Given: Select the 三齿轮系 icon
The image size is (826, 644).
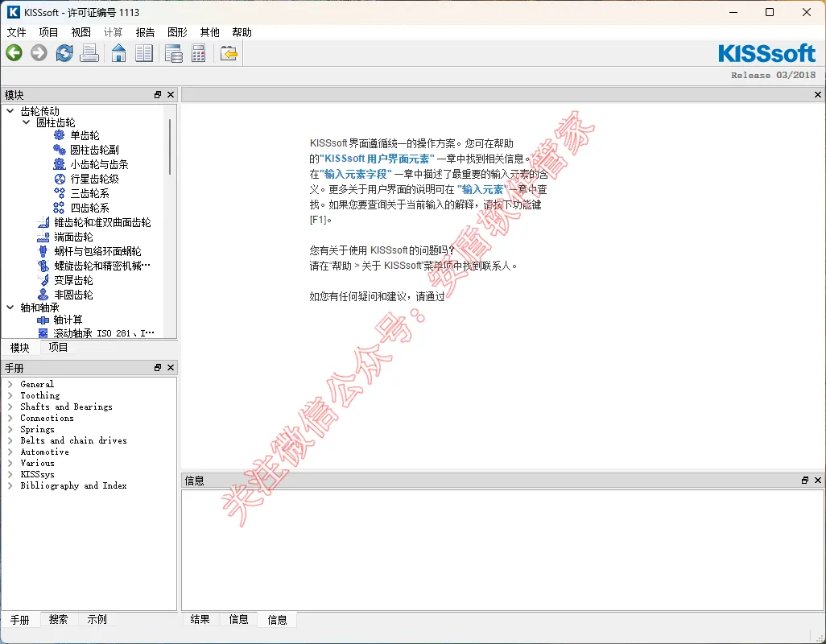Looking at the screenshot, I should (60, 193).
